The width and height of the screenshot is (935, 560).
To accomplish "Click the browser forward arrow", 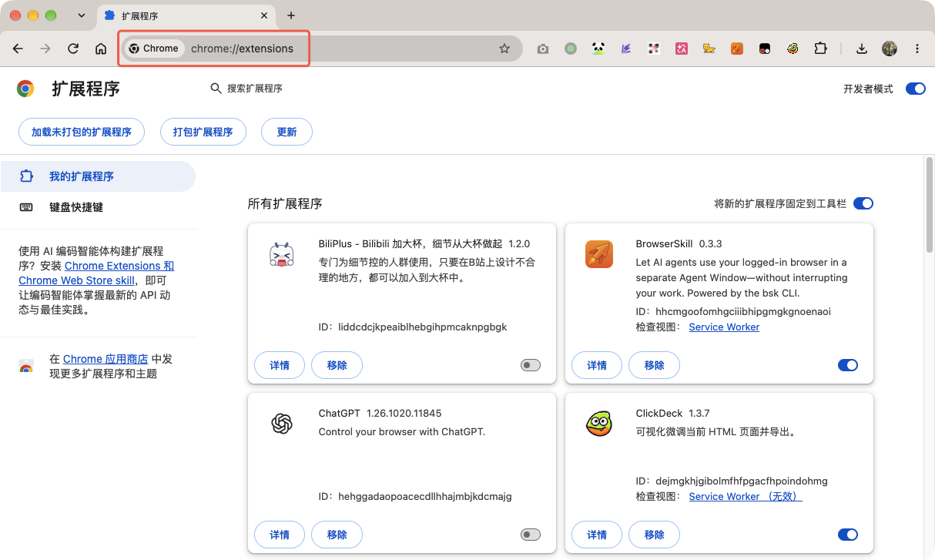I will click(45, 49).
